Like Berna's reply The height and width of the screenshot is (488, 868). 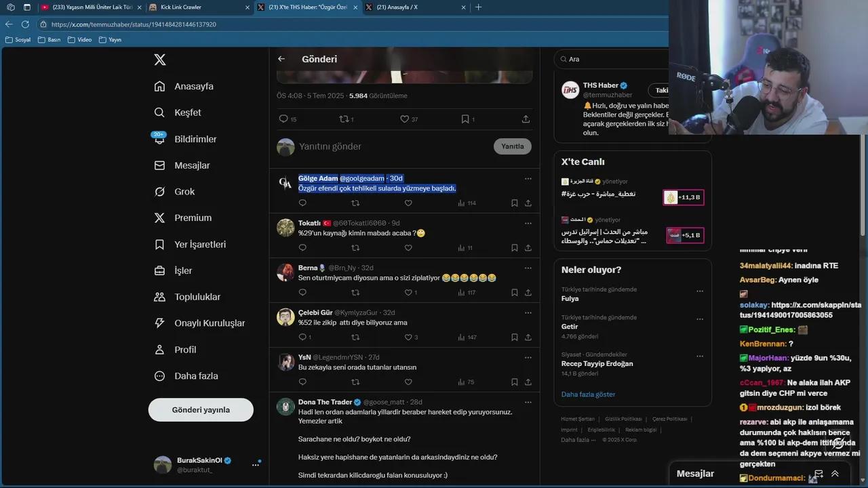(x=408, y=293)
